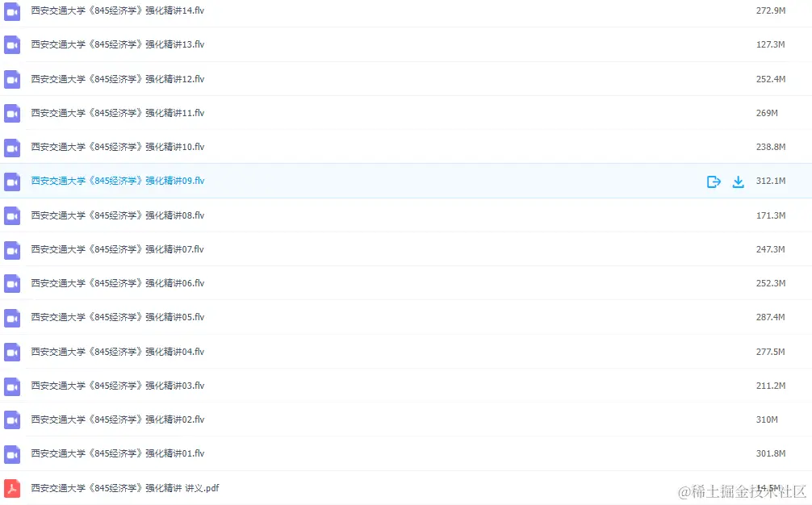This screenshot has height=505, width=812.
Task: Open file 西安交通大学《845经济学》强化精讲14.flv
Action: tap(118, 10)
